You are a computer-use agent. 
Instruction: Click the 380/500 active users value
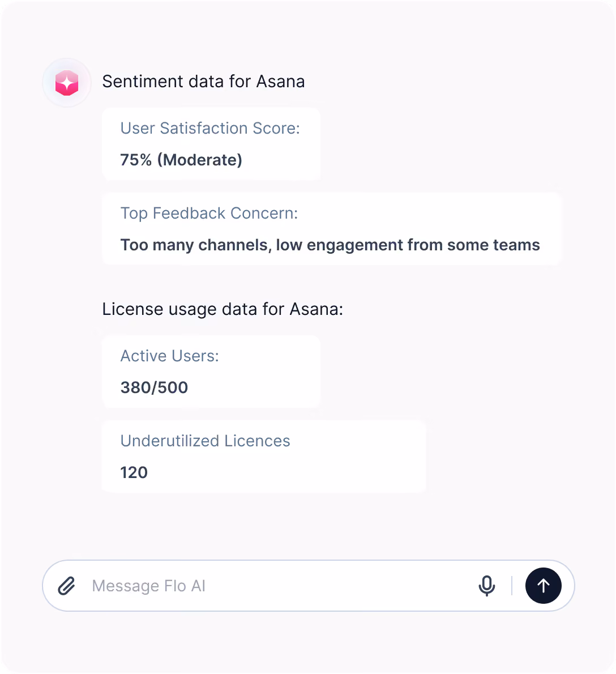[154, 387]
